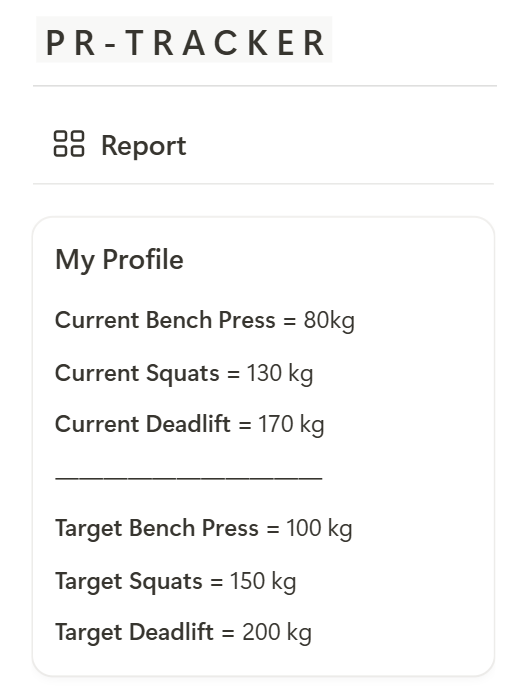This screenshot has width=532, height=698.
Task: Click the Target Bench Press label
Action: click(x=157, y=528)
